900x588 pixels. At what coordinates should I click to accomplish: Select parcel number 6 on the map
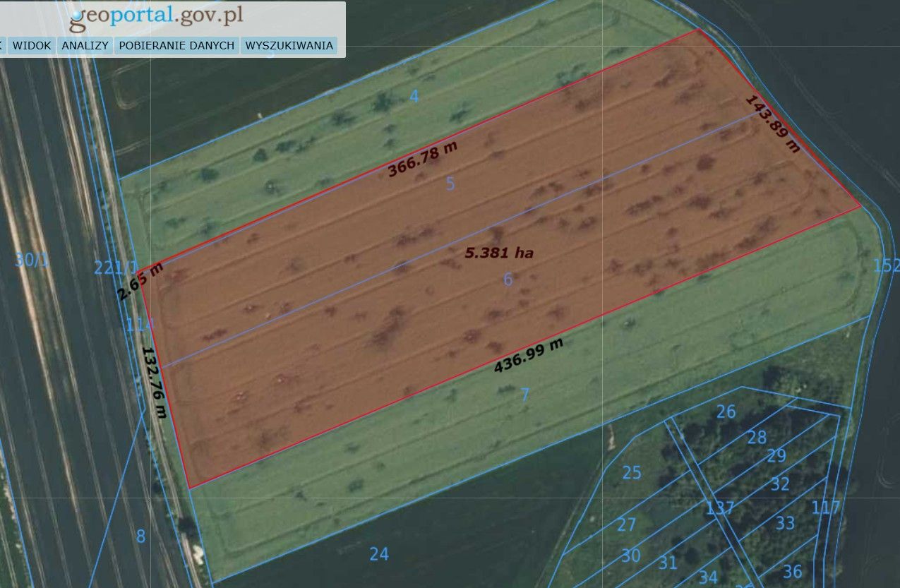[x=508, y=280]
